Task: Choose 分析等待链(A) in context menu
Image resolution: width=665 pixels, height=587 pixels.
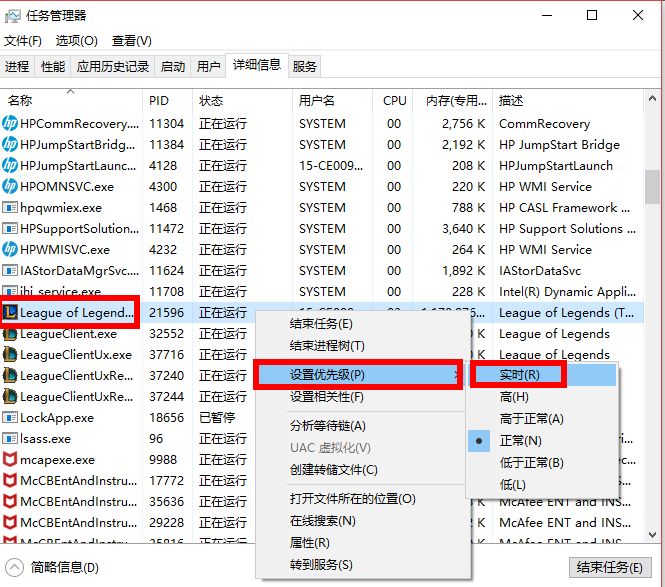Action: [x=363, y=426]
